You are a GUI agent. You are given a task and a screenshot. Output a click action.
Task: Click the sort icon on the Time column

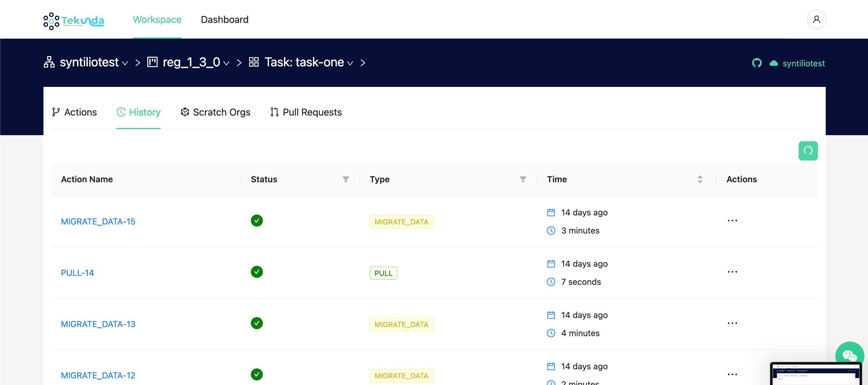[x=700, y=179]
